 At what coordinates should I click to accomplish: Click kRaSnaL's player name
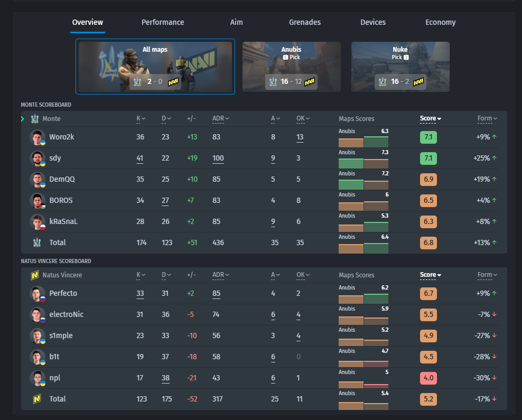(63, 222)
